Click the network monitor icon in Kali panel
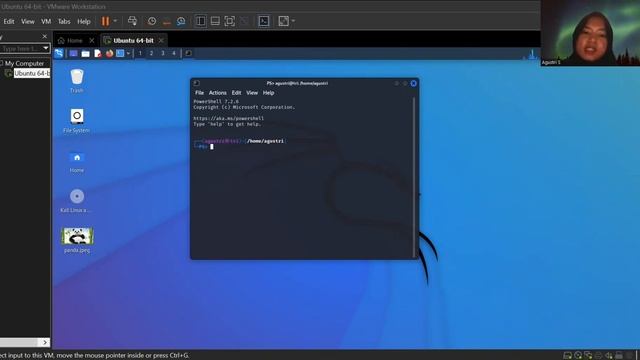 [x=532, y=54]
